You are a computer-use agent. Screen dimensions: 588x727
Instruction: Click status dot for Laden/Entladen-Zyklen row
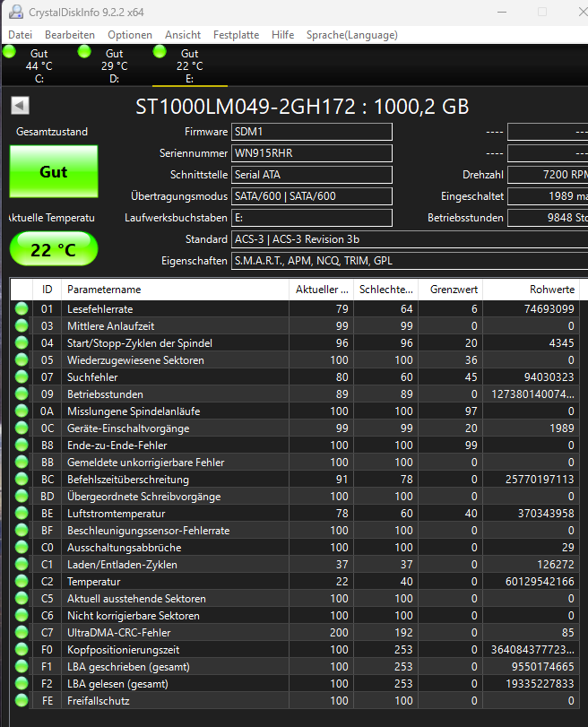pyautogui.click(x=22, y=564)
